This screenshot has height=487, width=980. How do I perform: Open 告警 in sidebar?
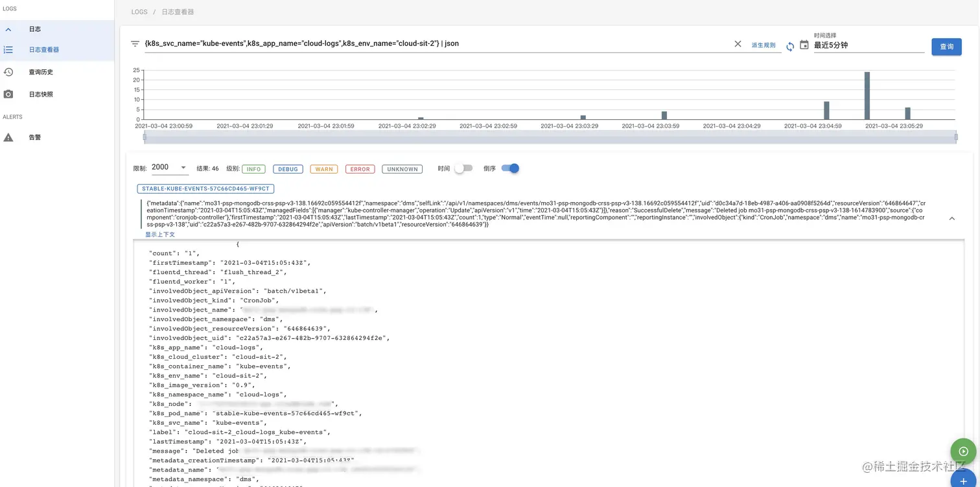click(35, 138)
